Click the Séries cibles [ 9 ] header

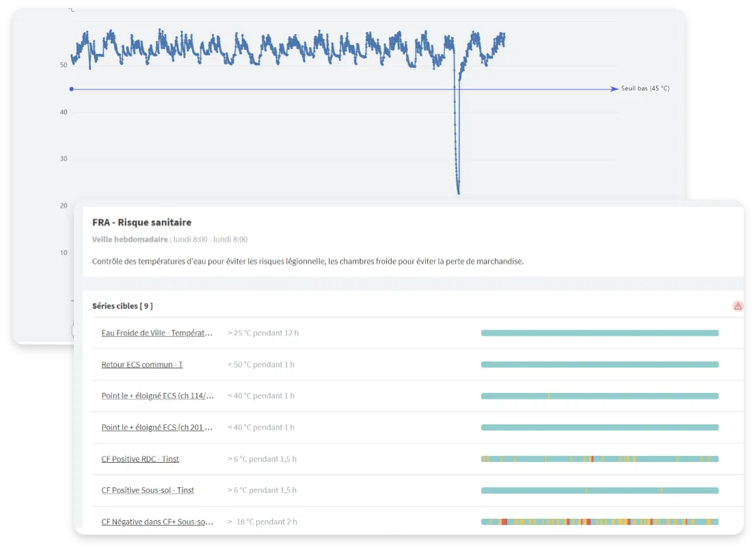[x=122, y=306]
